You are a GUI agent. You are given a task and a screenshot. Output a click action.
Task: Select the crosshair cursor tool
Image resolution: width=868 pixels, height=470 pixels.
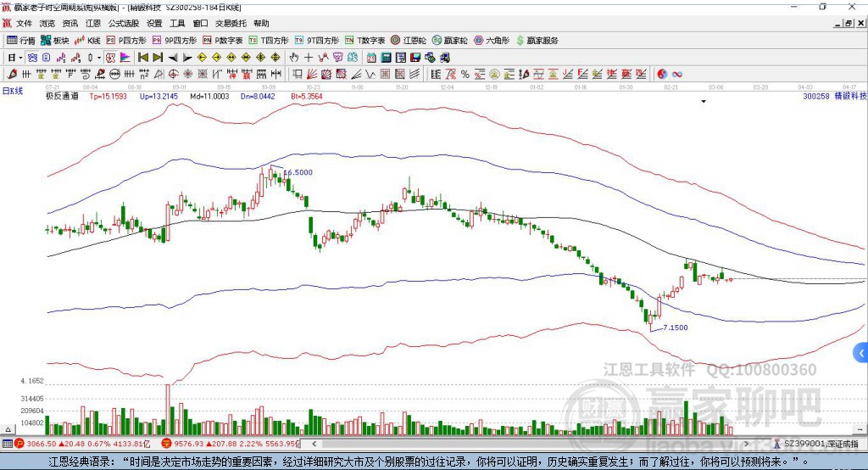tap(309, 58)
